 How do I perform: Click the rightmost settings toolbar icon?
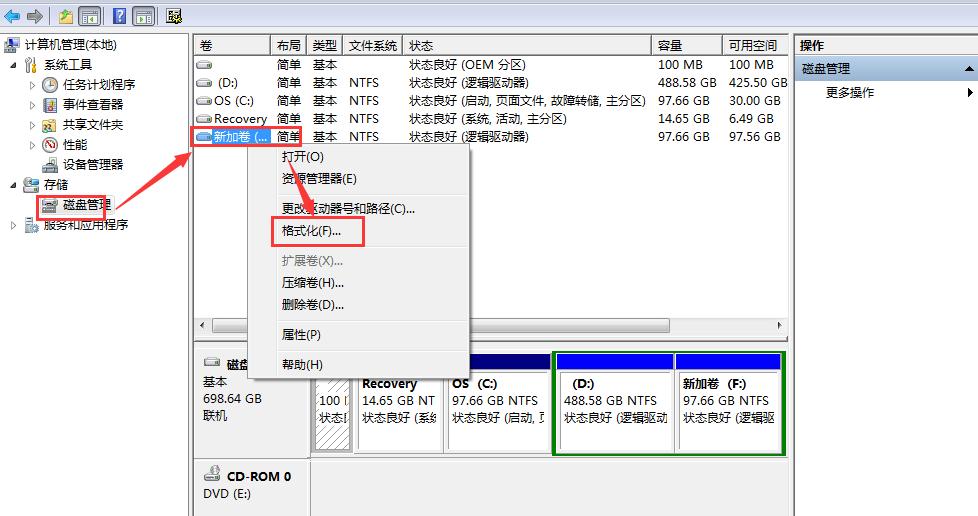click(x=174, y=16)
